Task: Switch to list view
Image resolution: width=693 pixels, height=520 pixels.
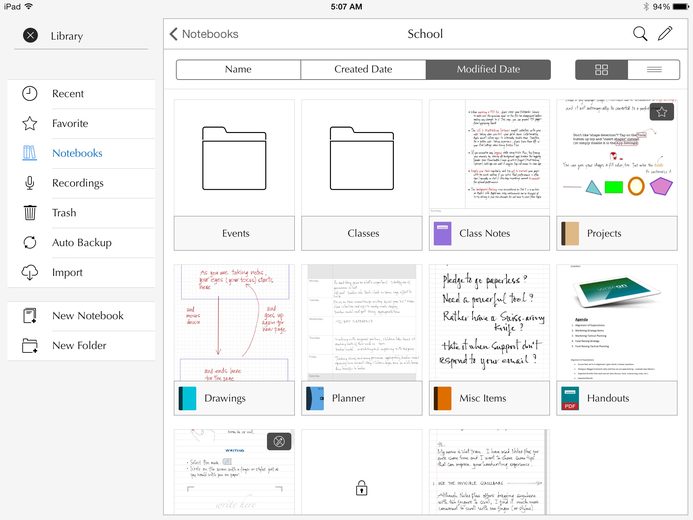Action: (654, 69)
